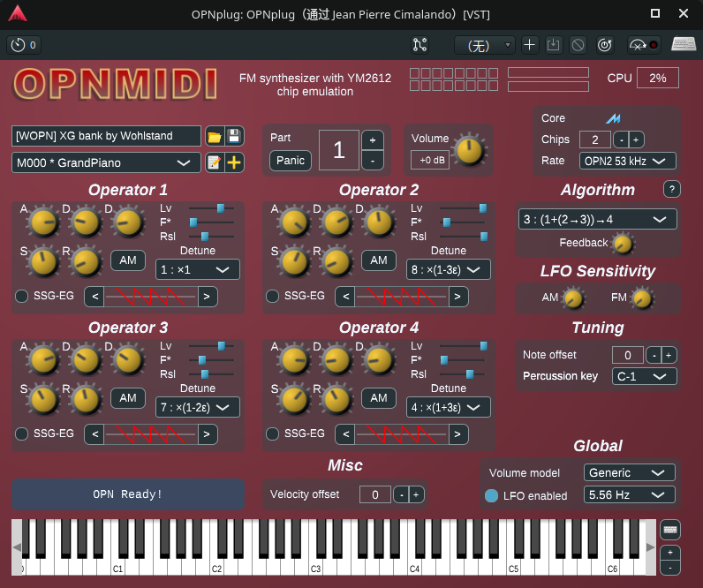
Task: Show the toolbar keyboard icon at top right
Action: [x=684, y=44]
